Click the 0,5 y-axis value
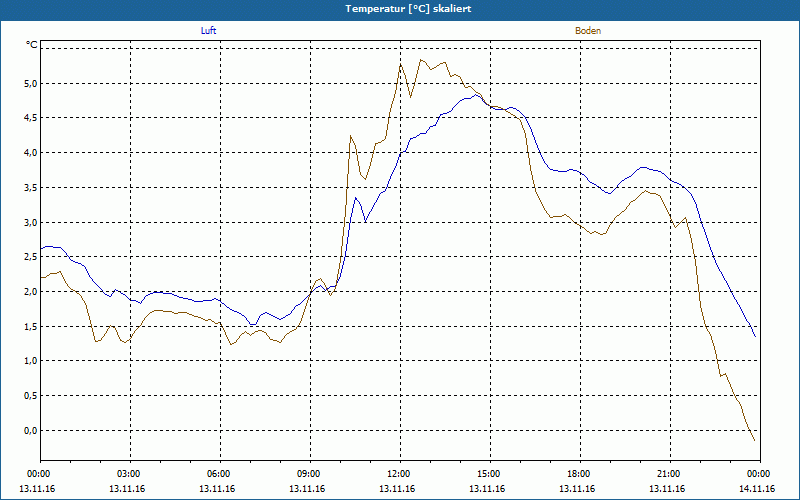The image size is (800, 500). pyautogui.click(x=31, y=396)
